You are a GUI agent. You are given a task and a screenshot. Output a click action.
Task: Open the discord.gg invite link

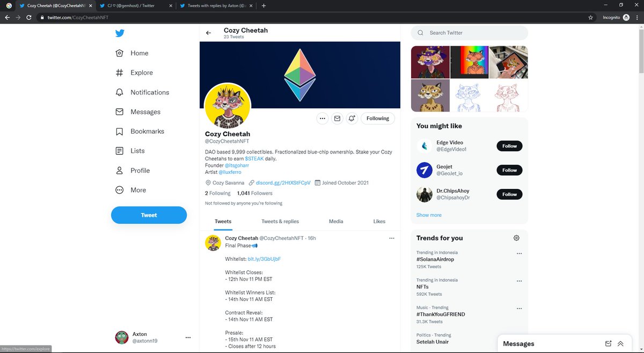[283, 183]
